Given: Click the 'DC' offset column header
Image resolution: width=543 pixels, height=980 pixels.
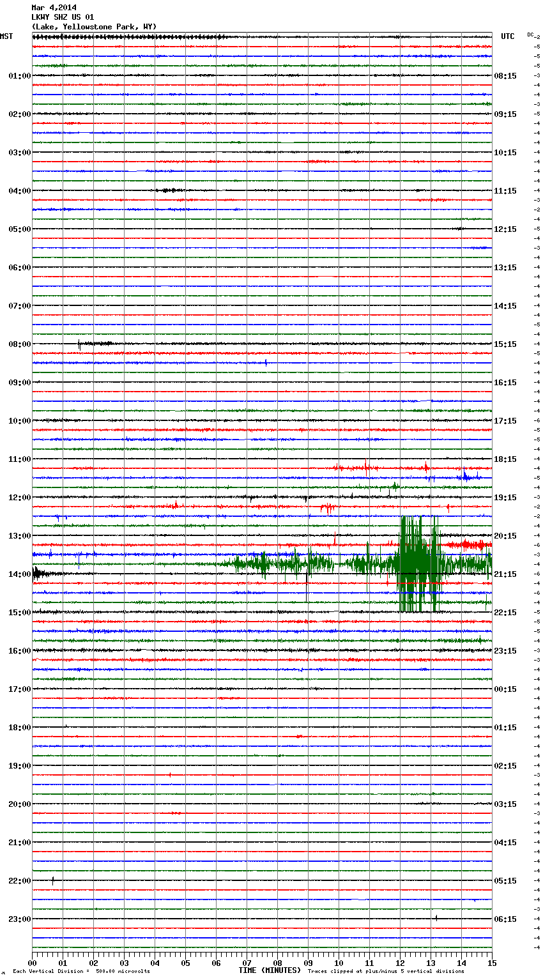Looking at the screenshot, I should (x=530, y=34).
